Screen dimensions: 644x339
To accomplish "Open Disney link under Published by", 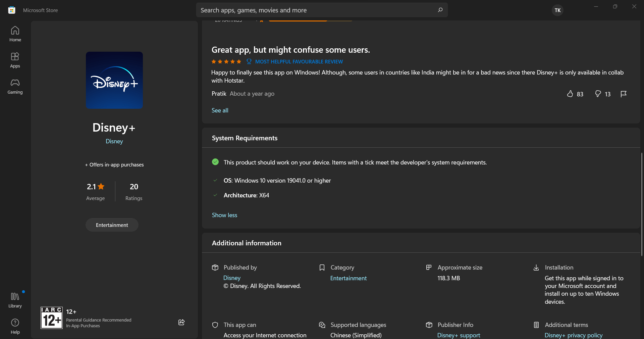I will click(x=232, y=278).
